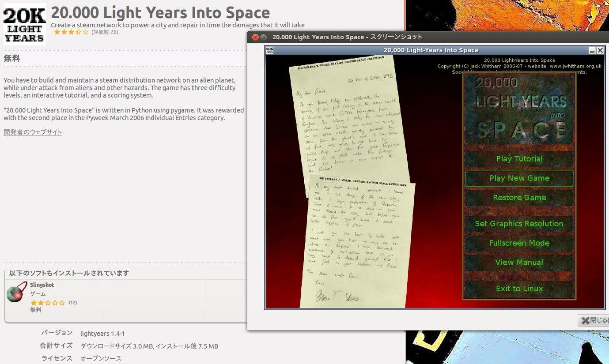Select Play Tutorial in game menu

click(x=519, y=159)
